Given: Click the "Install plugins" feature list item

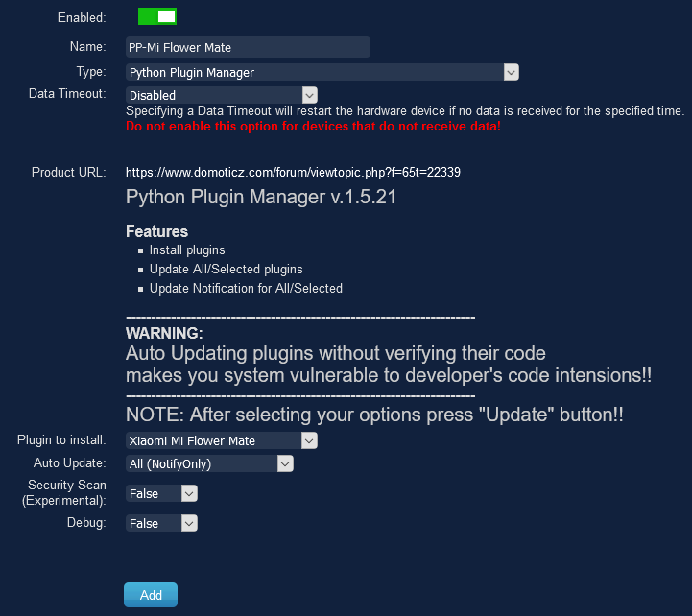Looking at the screenshot, I should 187,250.
